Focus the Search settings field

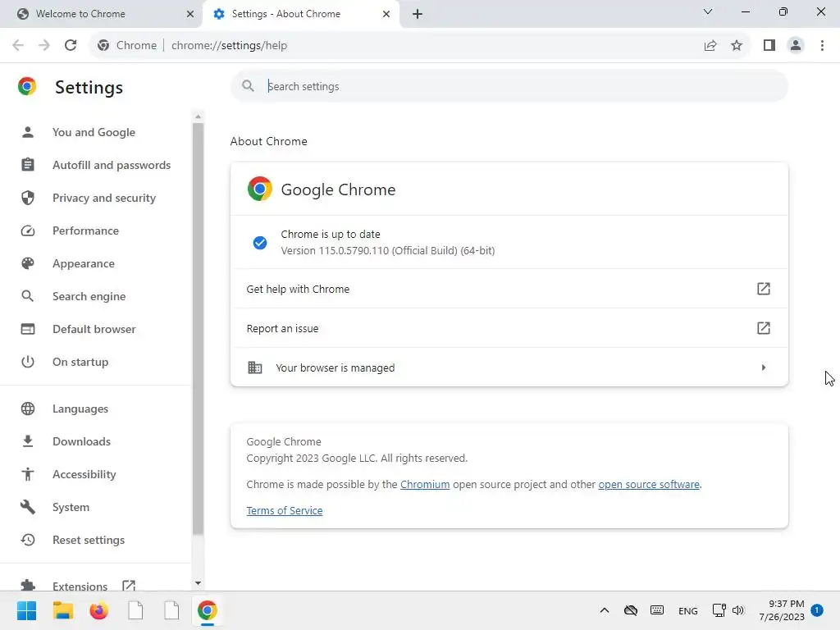[509, 86]
